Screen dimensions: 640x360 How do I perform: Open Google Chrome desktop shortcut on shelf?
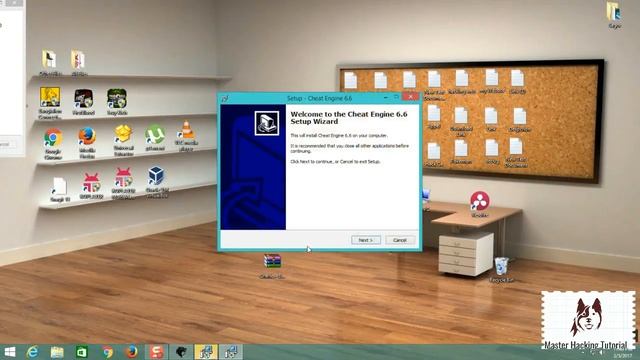coord(53,143)
